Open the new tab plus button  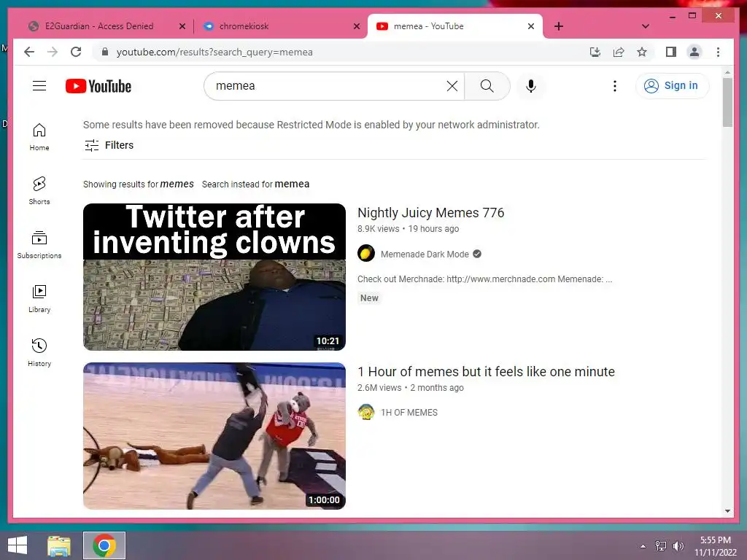pyautogui.click(x=559, y=27)
